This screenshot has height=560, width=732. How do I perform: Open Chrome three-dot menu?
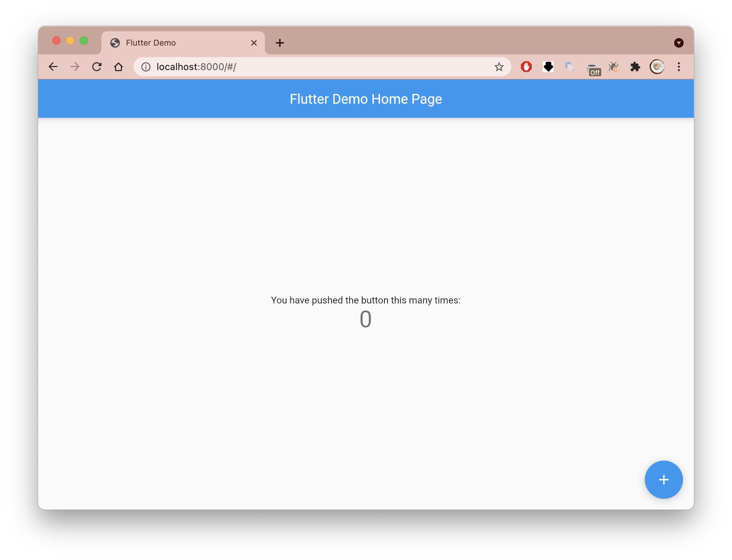click(679, 67)
